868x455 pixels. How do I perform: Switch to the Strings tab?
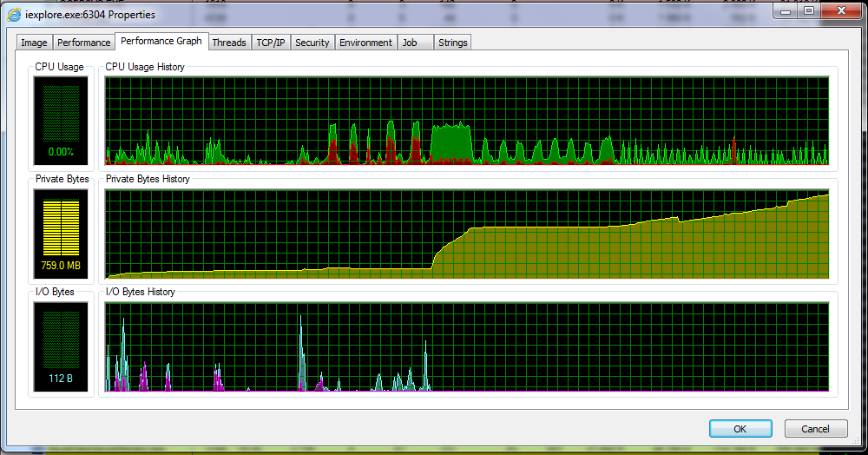click(453, 43)
